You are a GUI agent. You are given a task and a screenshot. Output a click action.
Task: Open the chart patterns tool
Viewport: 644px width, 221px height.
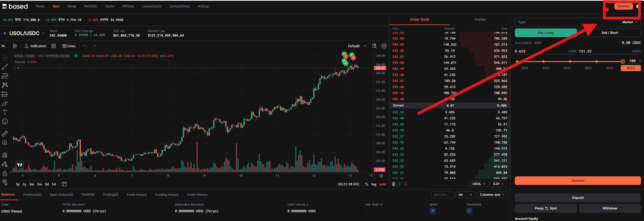pos(5,85)
